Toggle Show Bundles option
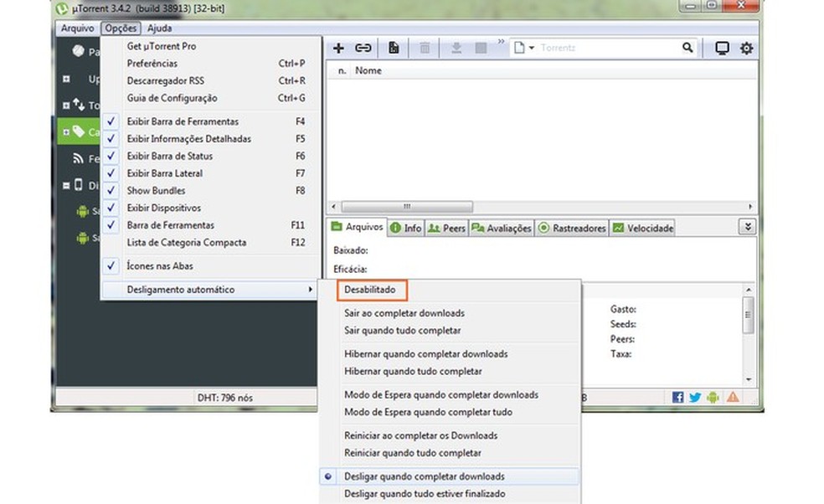The image size is (824, 504). pyautogui.click(x=210, y=191)
